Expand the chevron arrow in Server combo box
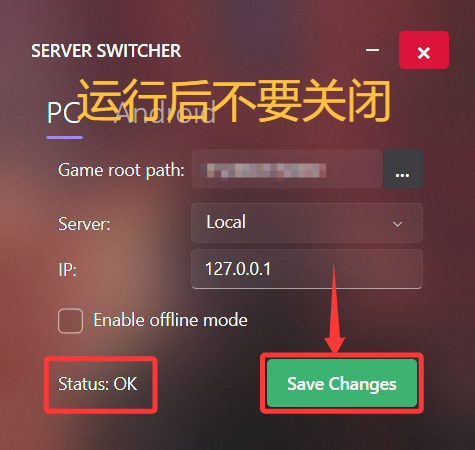This screenshot has width=475, height=450. tap(397, 224)
